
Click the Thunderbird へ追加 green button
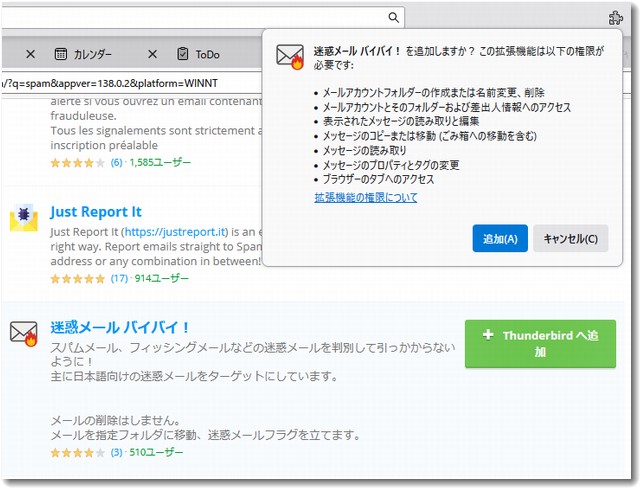pos(540,344)
